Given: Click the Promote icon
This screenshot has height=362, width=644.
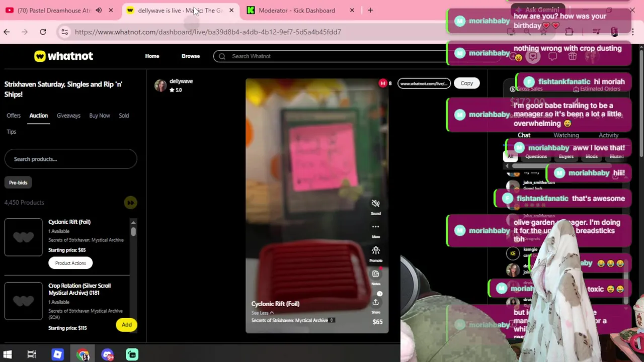Looking at the screenshot, I should coord(375,250).
